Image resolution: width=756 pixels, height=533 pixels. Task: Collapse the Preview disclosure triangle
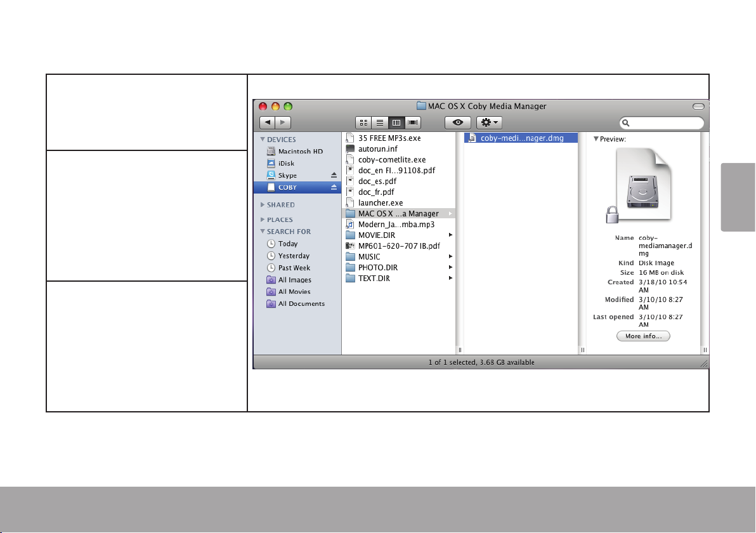point(596,139)
